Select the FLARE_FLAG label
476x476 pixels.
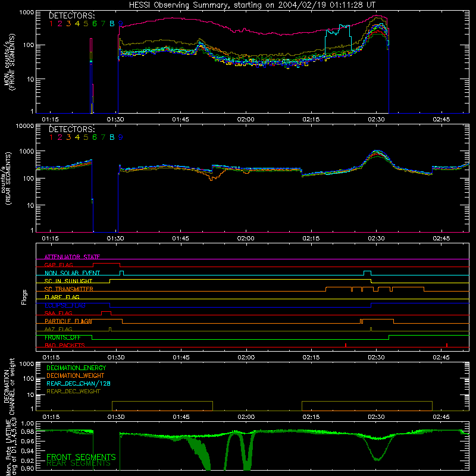coord(62,297)
